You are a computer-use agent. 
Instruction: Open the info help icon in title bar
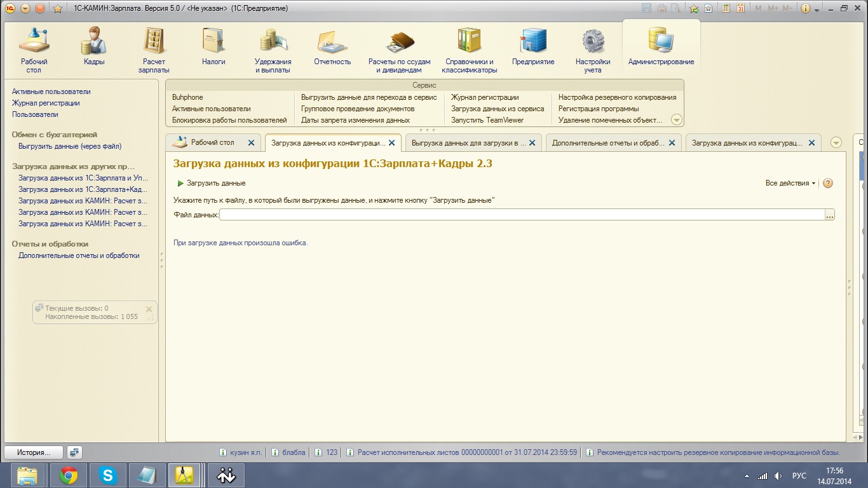[x=806, y=8]
